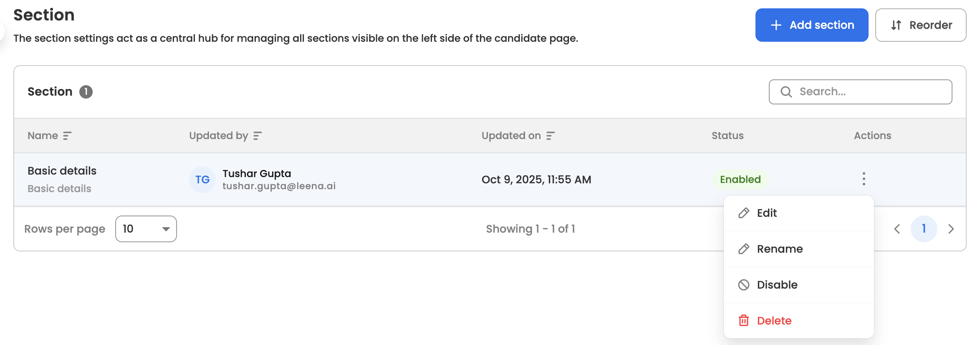Select Edit from the actions menu
This screenshot has height=345, width=980.
766,213
